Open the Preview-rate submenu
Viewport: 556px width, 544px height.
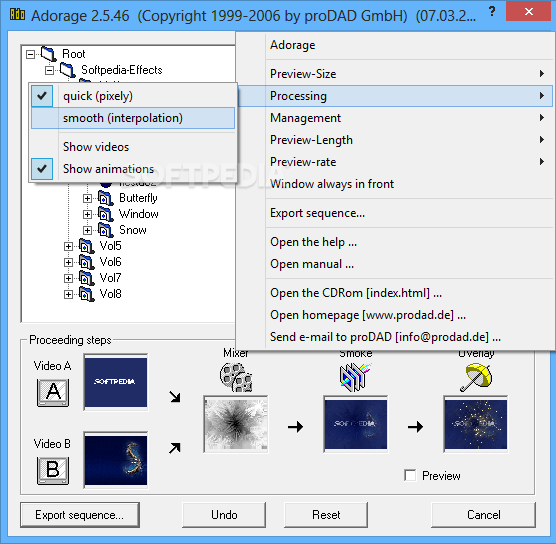[395, 162]
